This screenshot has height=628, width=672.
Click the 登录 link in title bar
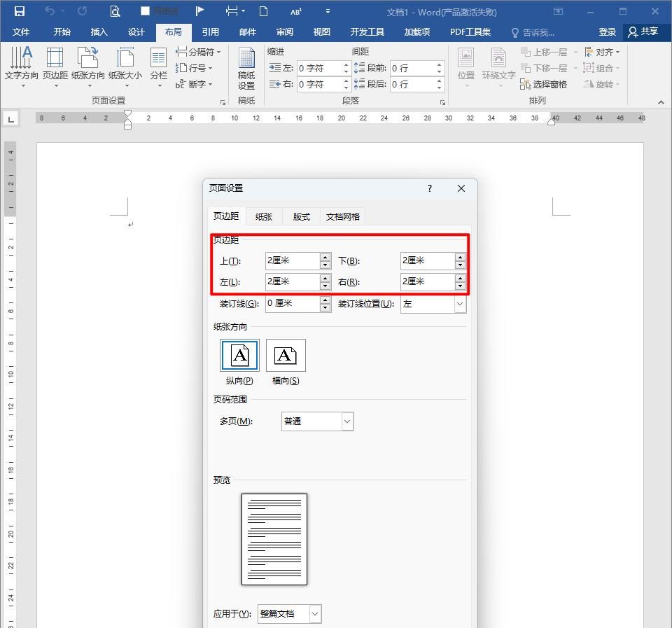(x=608, y=32)
